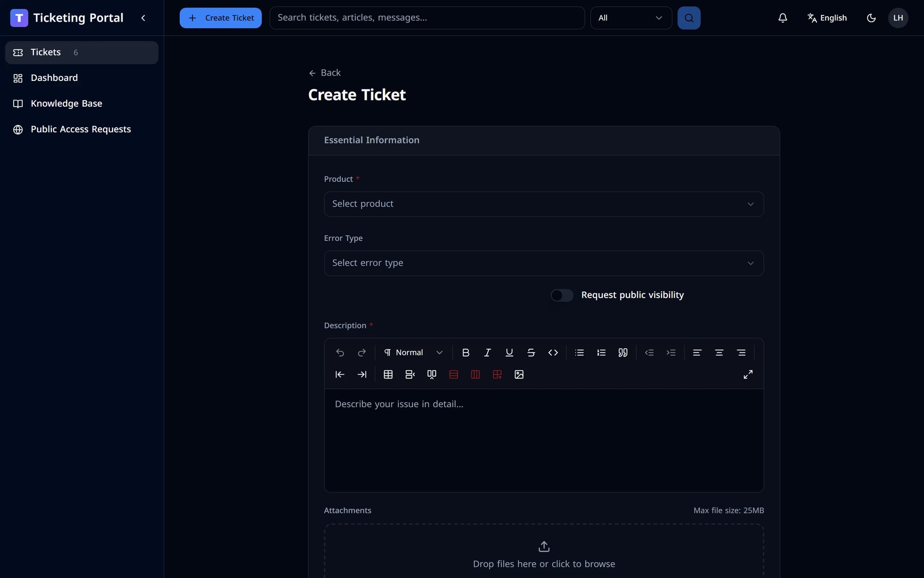Open the Select error type dropdown
The width and height of the screenshot is (924, 578).
[544, 263]
